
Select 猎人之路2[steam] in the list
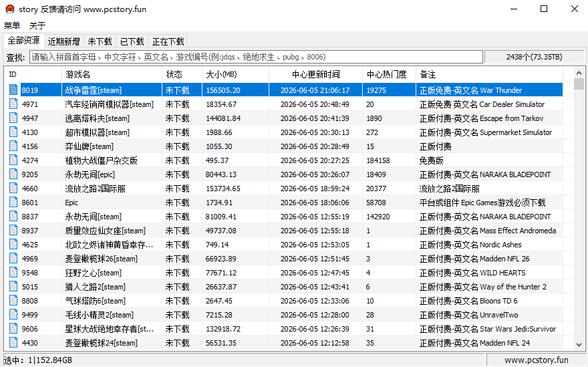(x=96, y=287)
